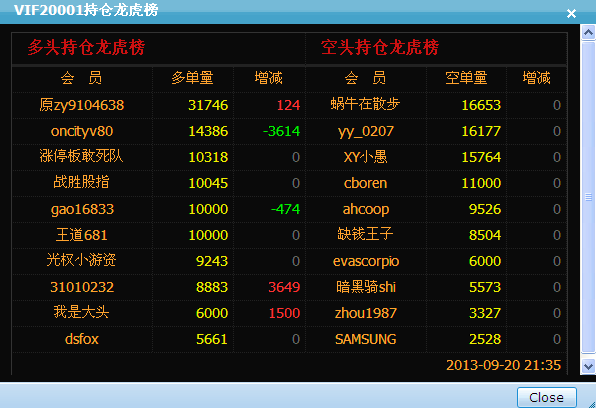Select member 蜗牛在散步 in short list
Screen dimensions: 596x408
pyautogui.click(x=365, y=104)
